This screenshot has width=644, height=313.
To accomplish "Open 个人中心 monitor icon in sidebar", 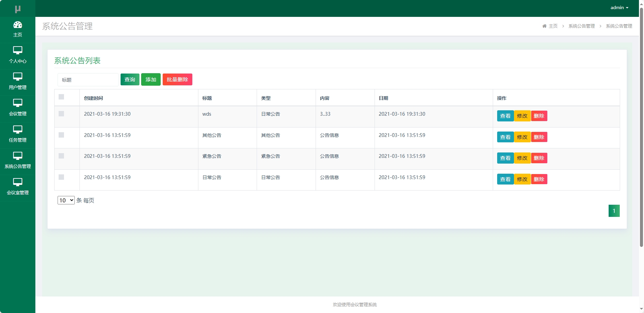I will tap(18, 51).
